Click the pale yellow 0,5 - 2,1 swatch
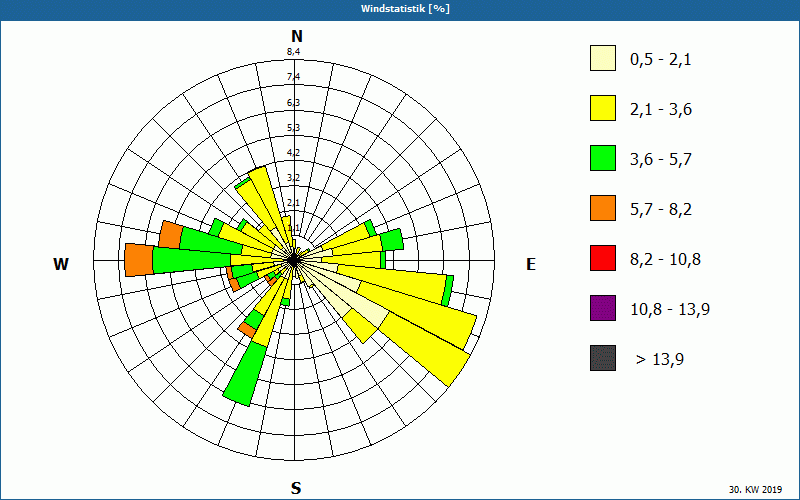This screenshot has width=800, height=500. (x=603, y=58)
